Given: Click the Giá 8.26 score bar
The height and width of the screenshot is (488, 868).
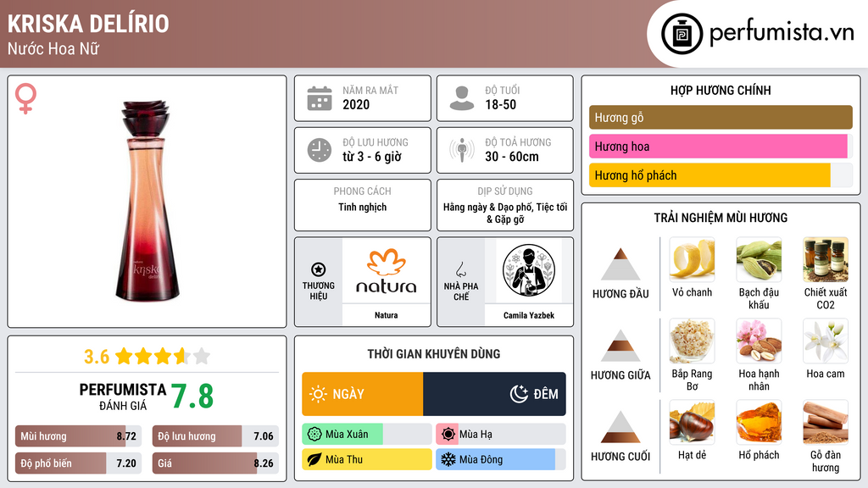Looking at the screenshot, I should tap(215, 463).
